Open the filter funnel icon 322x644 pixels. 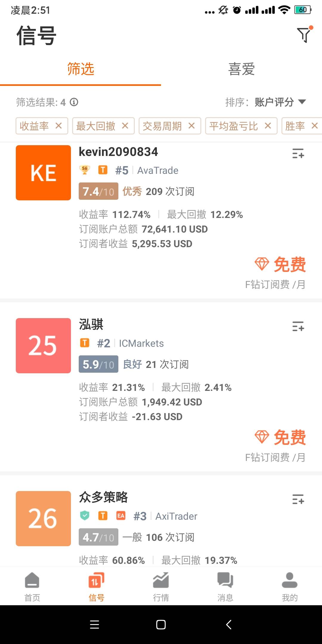pos(304,35)
